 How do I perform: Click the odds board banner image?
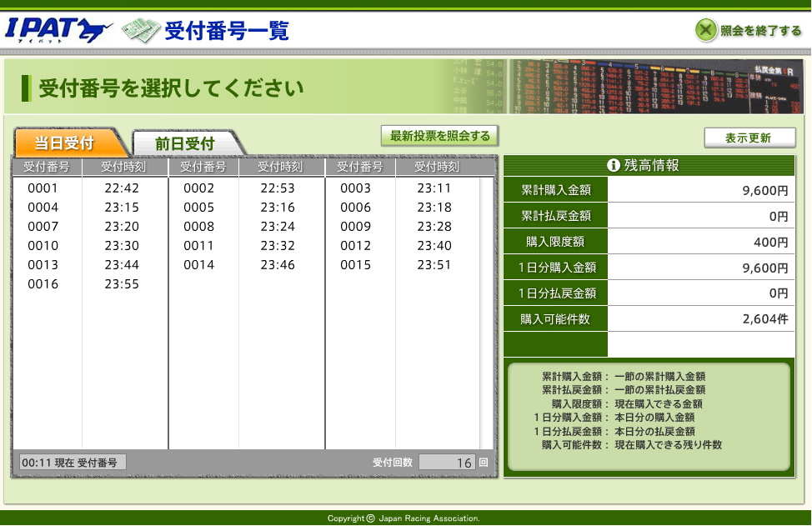coord(655,87)
